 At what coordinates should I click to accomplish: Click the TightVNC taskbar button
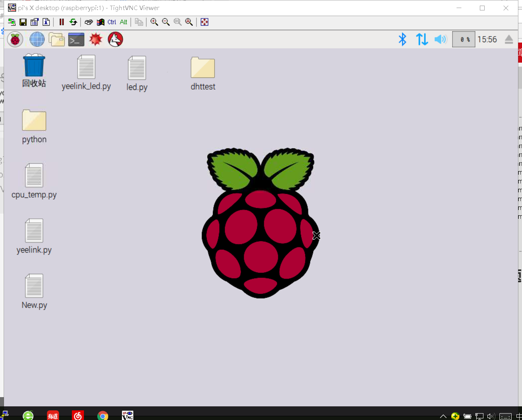tap(128, 415)
